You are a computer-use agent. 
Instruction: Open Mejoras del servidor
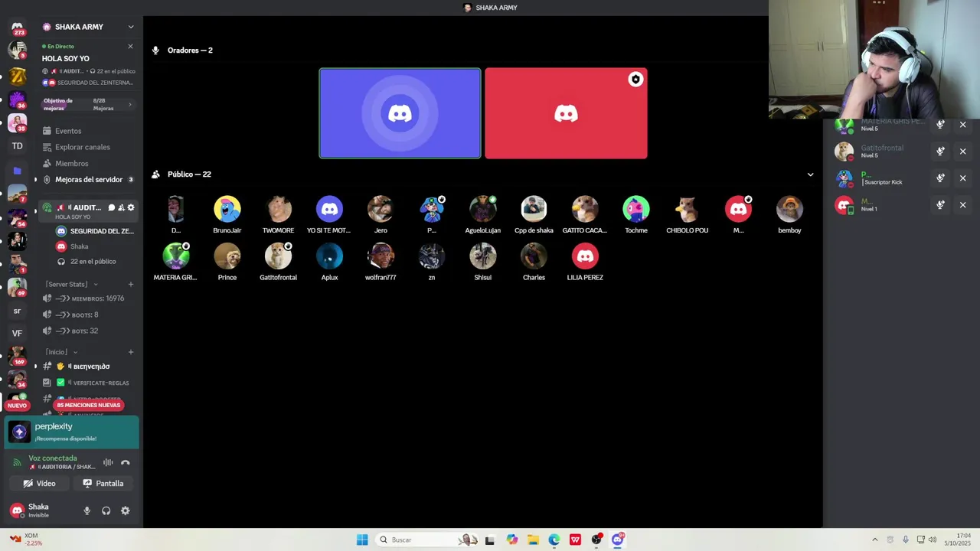pyautogui.click(x=88, y=180)
